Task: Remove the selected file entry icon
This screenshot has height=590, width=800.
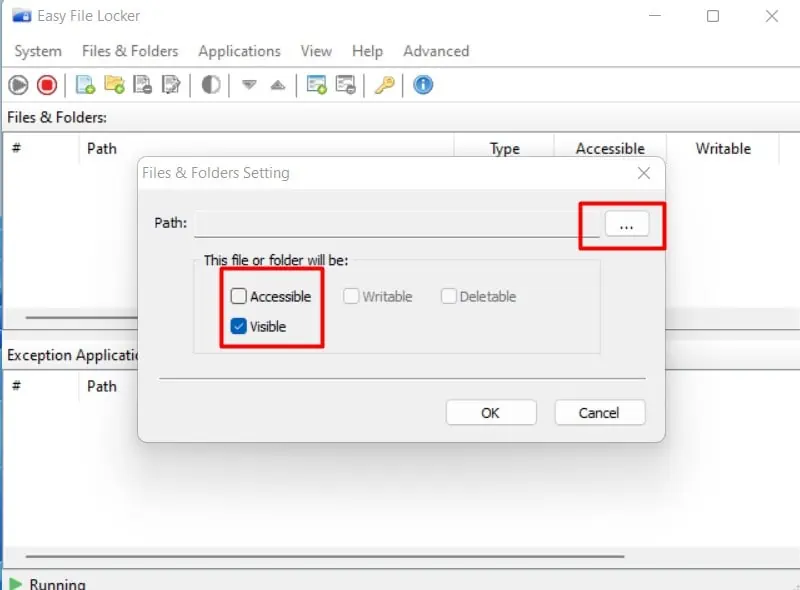Action: [x=142, y=85]
